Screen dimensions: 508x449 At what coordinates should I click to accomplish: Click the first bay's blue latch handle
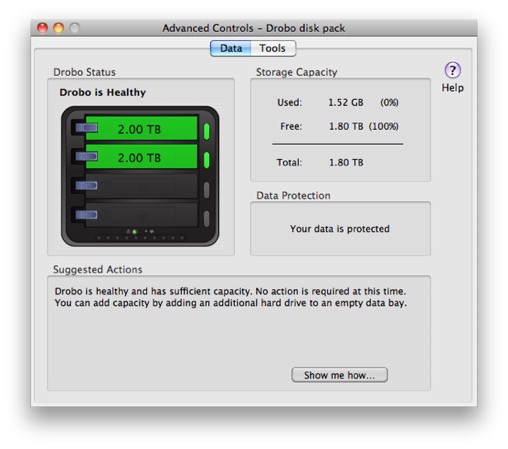pos(86,128)
